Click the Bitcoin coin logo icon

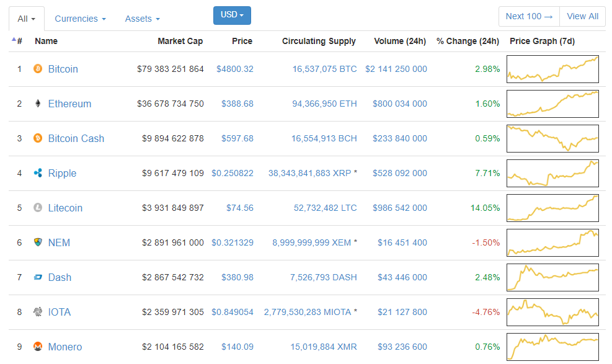click(38, 69)
